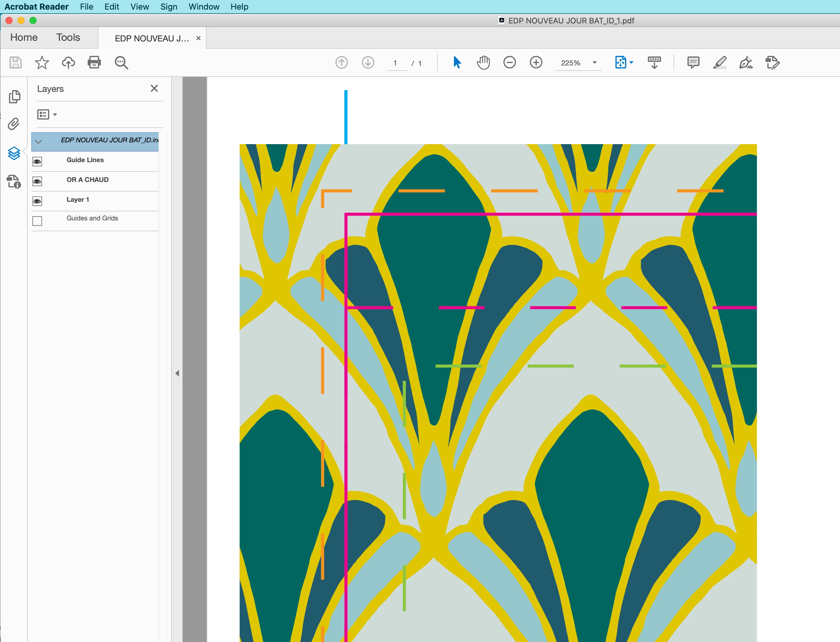Image resolution: width=840 pixels, height=642 pixels.
Task: Hide the OR A CHAUD layer
Action: pos(37,181)
